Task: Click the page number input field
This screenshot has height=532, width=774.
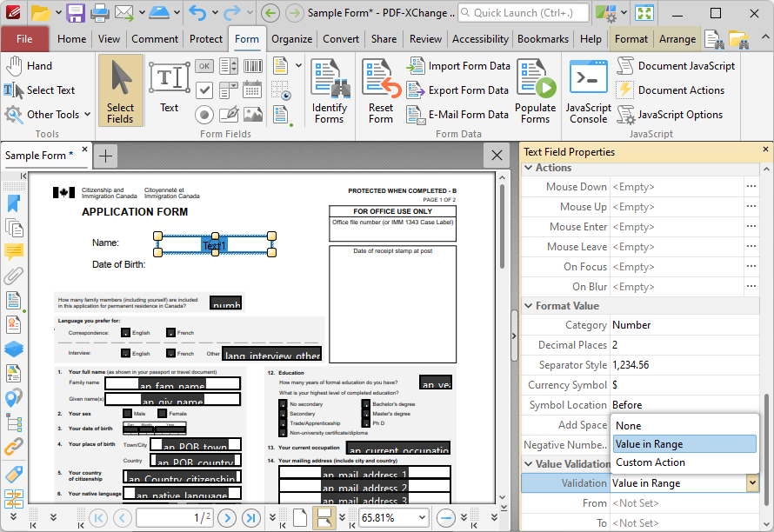Action: tap(174, 517)
